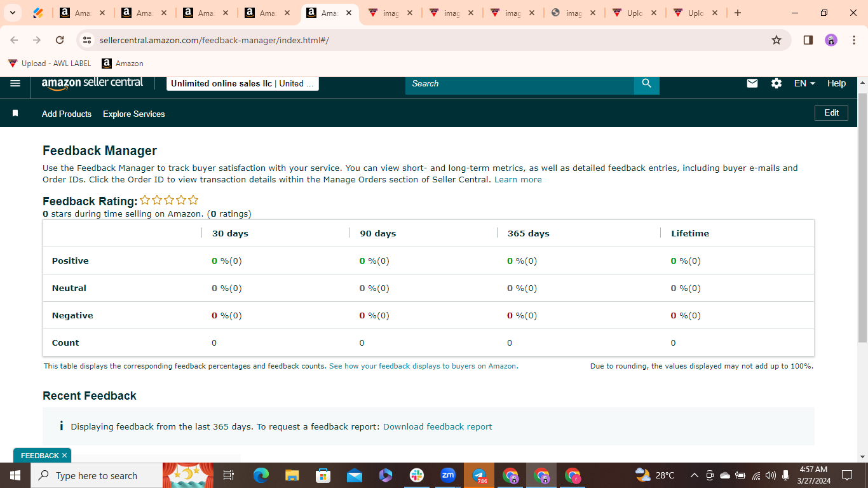Viewport: 868px width, 488px height.
Task: Click the Amazon Seller Central logo
Action: pos(93,83)
